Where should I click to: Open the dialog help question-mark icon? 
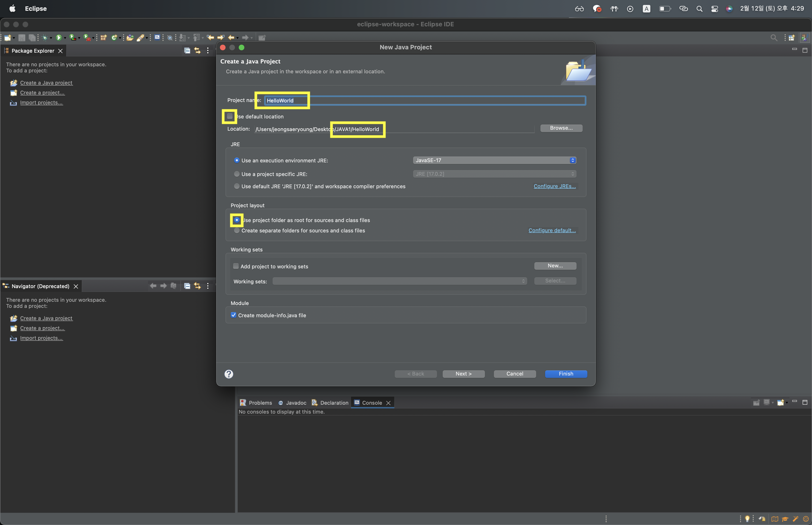coord(229,374)
